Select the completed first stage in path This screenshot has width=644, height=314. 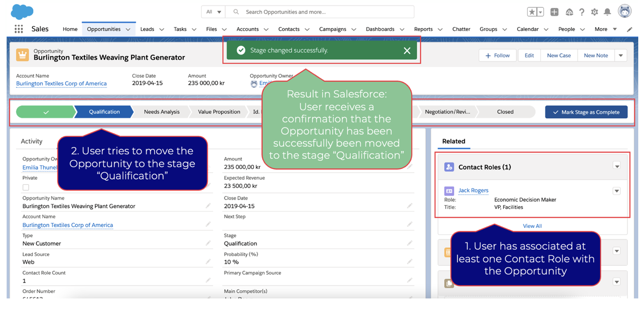pos(46,112)
